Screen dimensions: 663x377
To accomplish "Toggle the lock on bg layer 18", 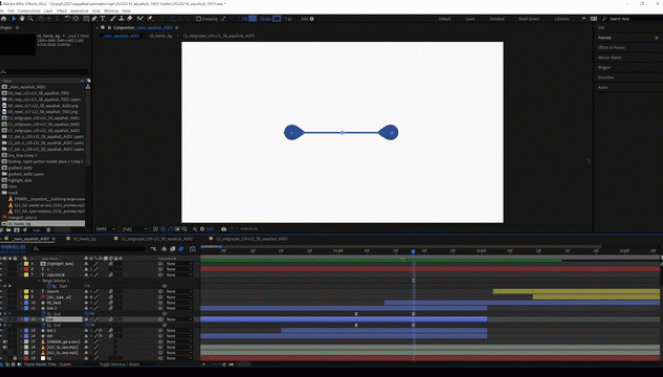I will [x=15, y=358].
